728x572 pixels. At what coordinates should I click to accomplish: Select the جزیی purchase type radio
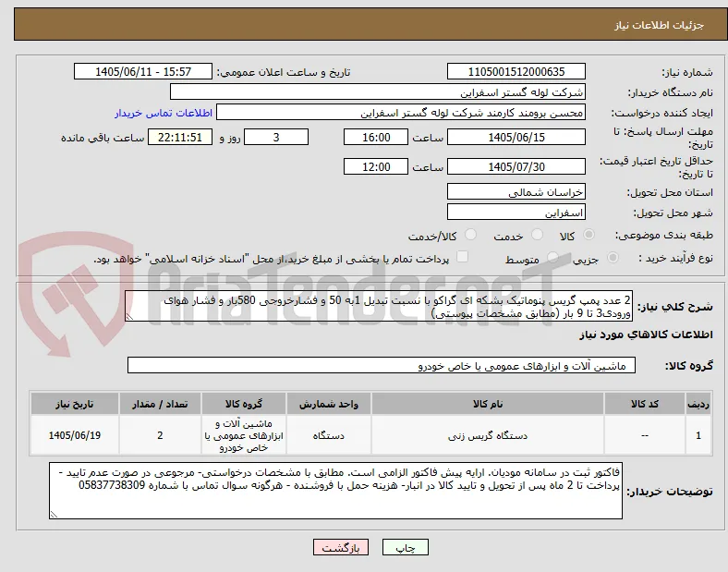tap(613, 258)
